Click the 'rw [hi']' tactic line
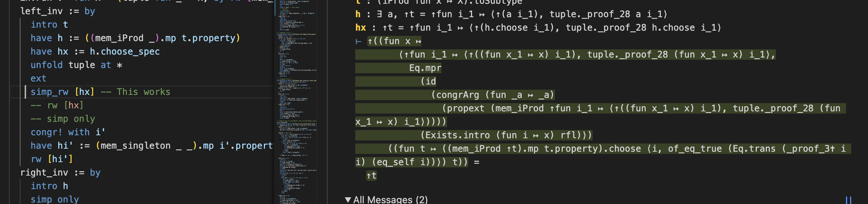Screen dimensions: 868x204 [x=51, y=159]
